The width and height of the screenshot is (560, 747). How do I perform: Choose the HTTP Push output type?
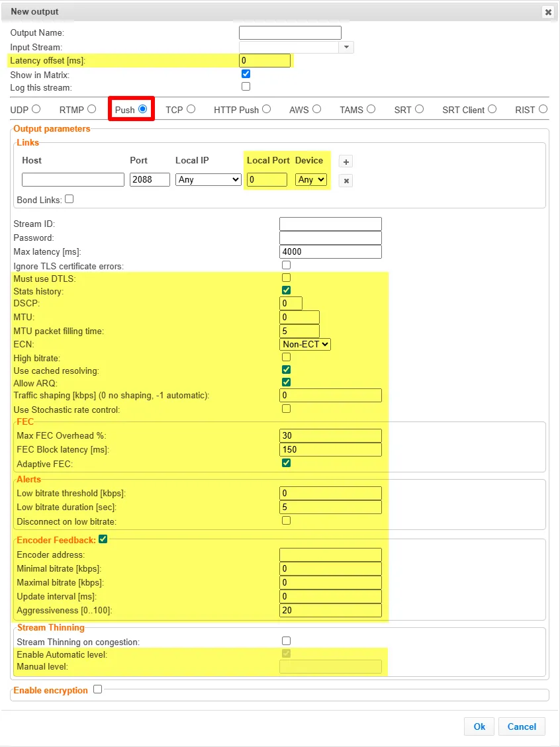pos(266,109)
